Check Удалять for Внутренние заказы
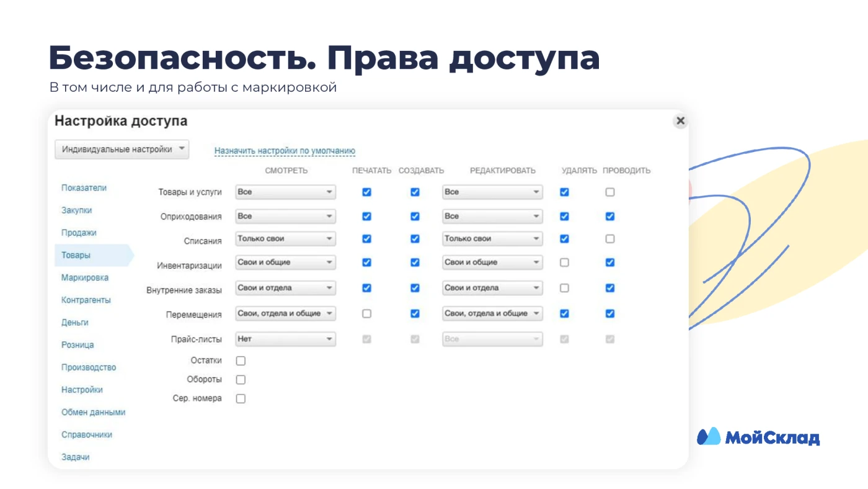 point(564,288)
